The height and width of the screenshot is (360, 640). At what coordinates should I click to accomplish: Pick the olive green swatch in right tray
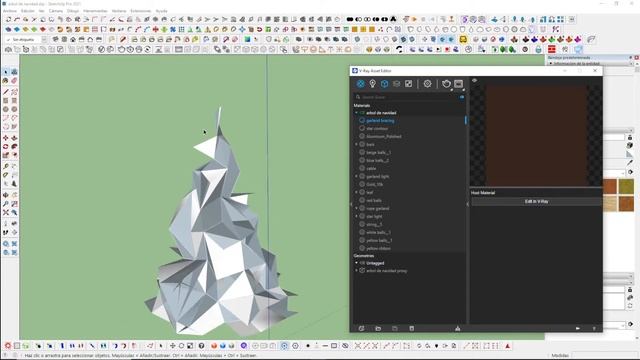pyautogui.click(x=626, y=187)
